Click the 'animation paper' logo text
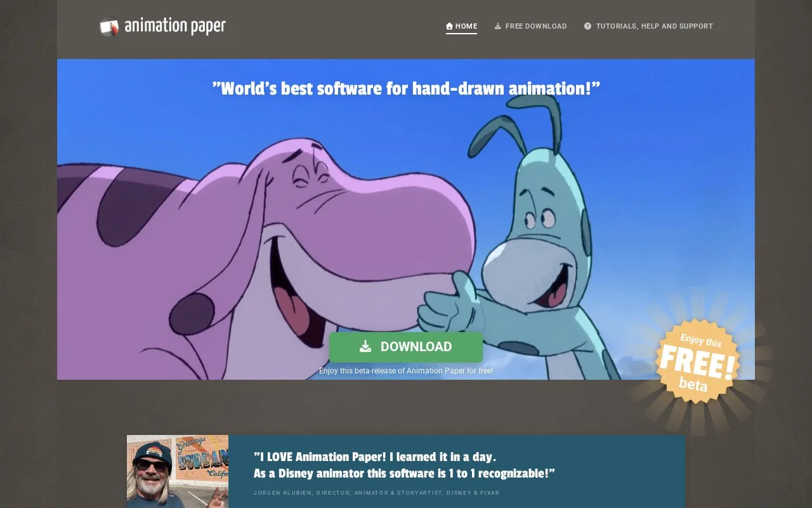The image size is (812, 508). point(175,26)
